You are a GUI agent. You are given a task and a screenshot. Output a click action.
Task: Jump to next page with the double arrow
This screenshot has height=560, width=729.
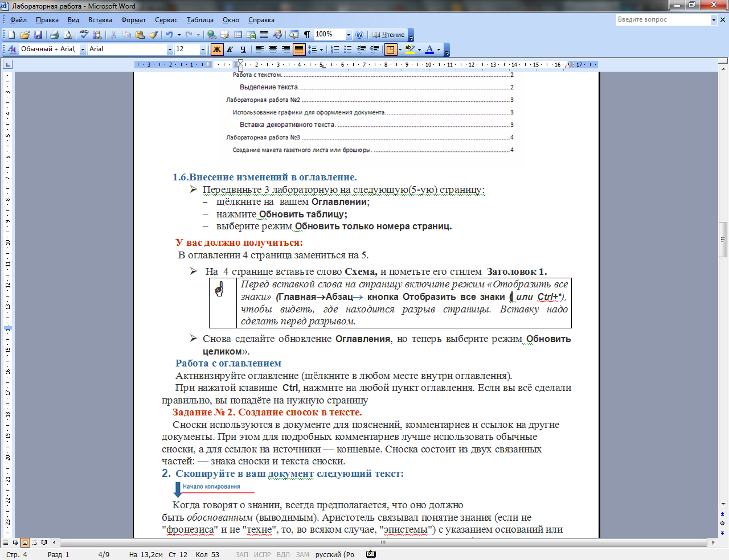coord(723,533)
